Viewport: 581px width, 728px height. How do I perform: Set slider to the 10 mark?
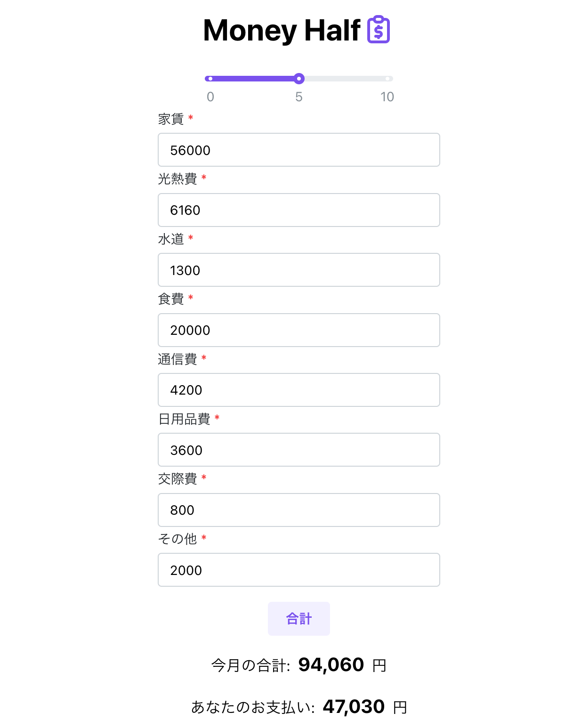pos(387,79)
